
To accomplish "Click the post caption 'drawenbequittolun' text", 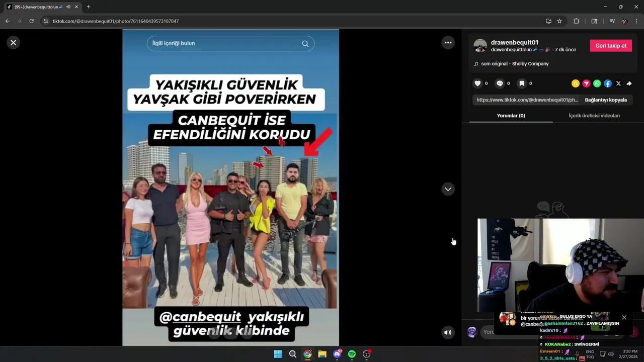I will 511,50.
